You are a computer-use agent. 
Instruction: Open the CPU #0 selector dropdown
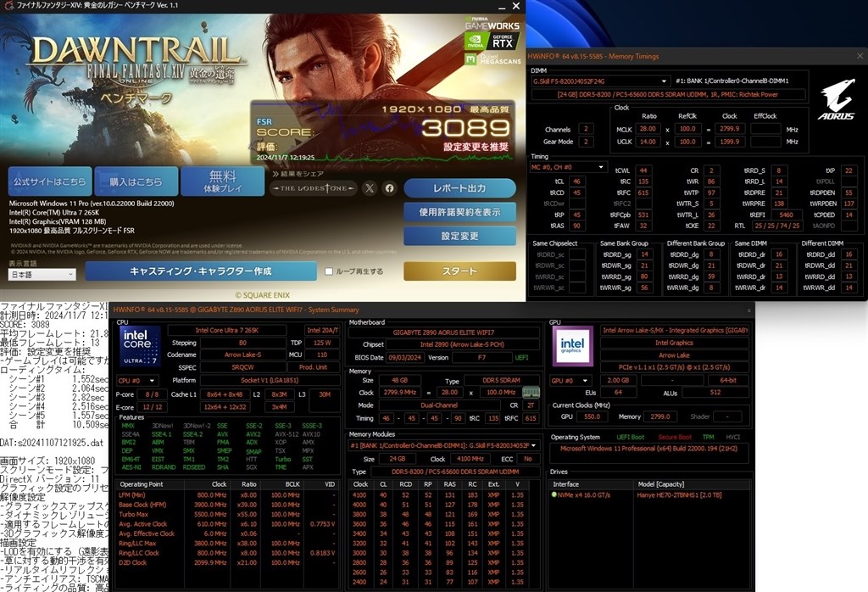[136, 381]
